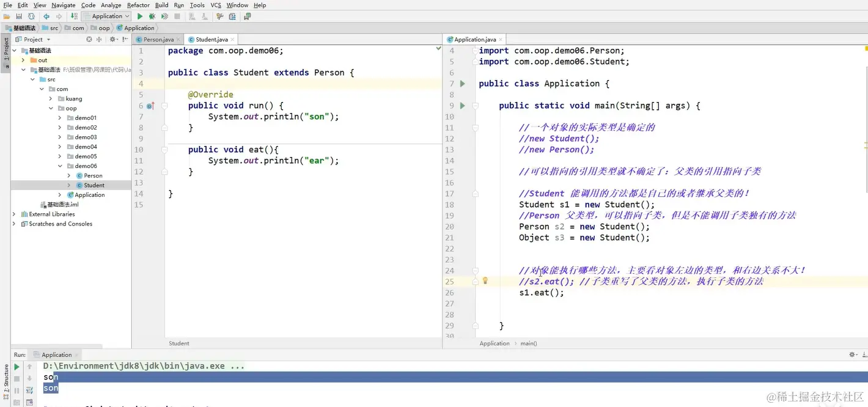This screenshot has height=407, width=868.
Task: Open the Run panel settings gear
Action: pyautogui.click(x=853, y=354)
